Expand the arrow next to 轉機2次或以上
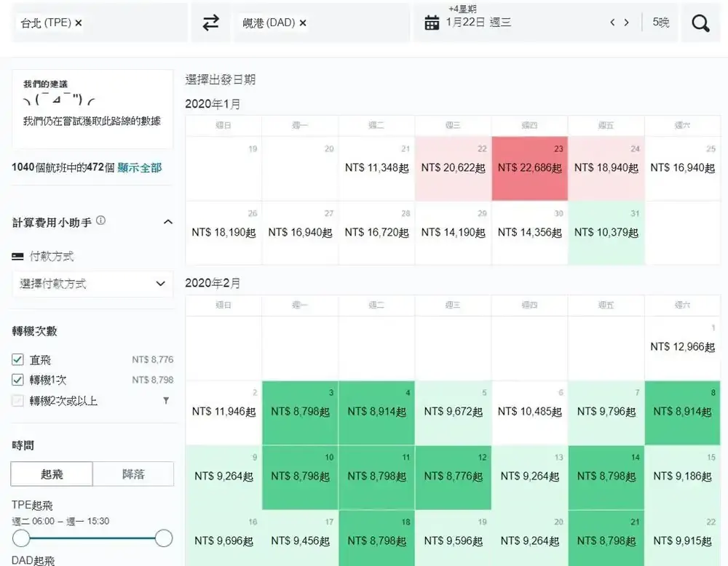The height and width of the screenshot is (566, 728). (x=166, y=400)
